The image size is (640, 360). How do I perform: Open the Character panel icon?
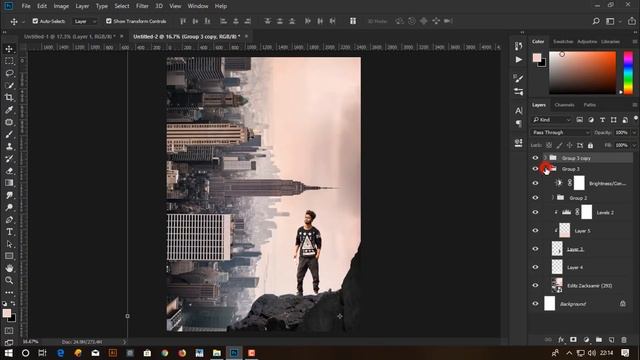click(x=518, y=110)
